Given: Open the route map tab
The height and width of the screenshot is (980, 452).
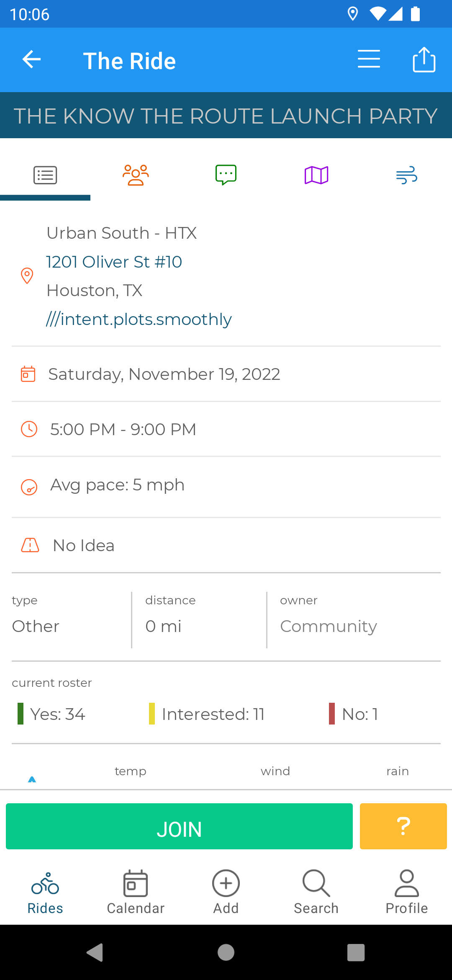Looking at the screenshot, I should (x=316, y=175).
